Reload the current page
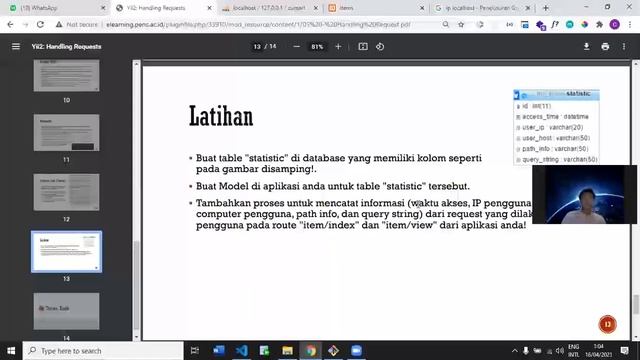 [x=40, y=24]
